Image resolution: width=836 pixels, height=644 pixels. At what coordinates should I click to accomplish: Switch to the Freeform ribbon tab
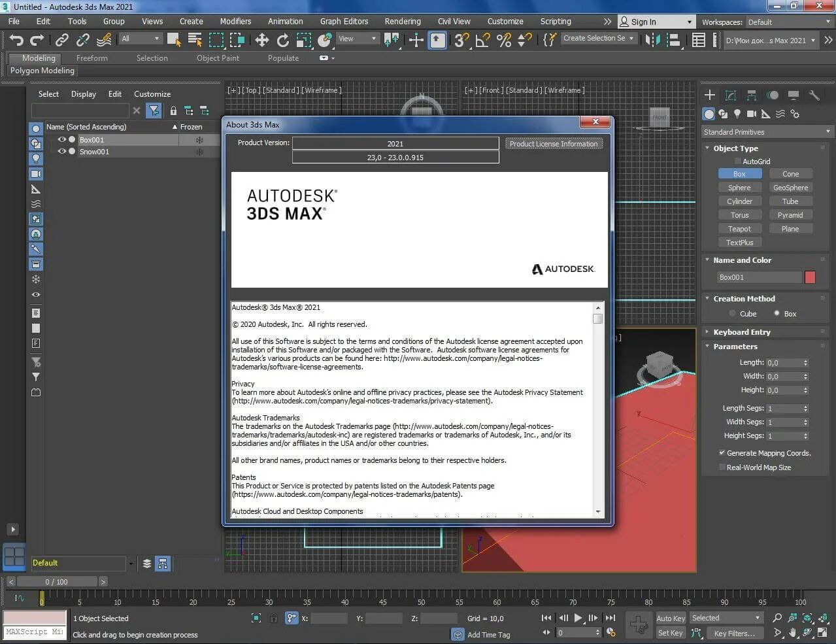[x=92, y=58]
